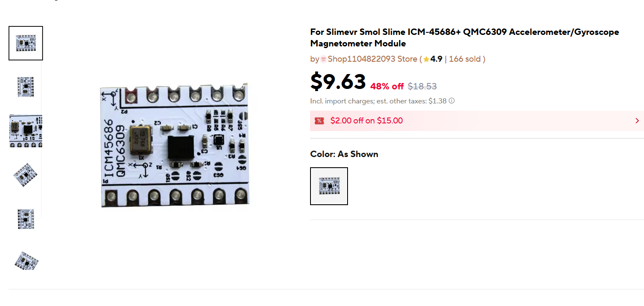Screen dimensions: 644x306
Task: Click the 166 sold text
Action: [464, 59]
